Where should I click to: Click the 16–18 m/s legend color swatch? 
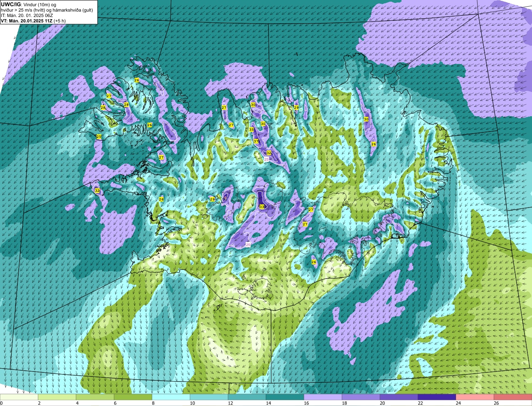coord(323,397)
